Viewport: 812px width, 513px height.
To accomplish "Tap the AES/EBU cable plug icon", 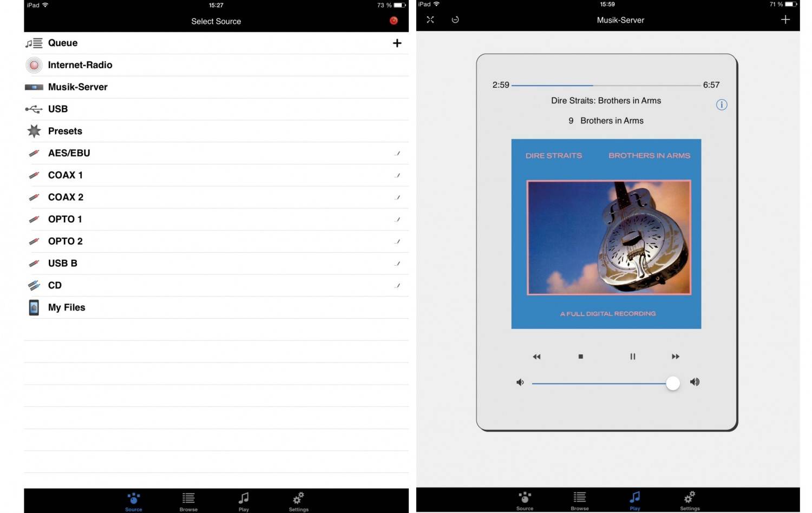I will [x=34, y=153].
